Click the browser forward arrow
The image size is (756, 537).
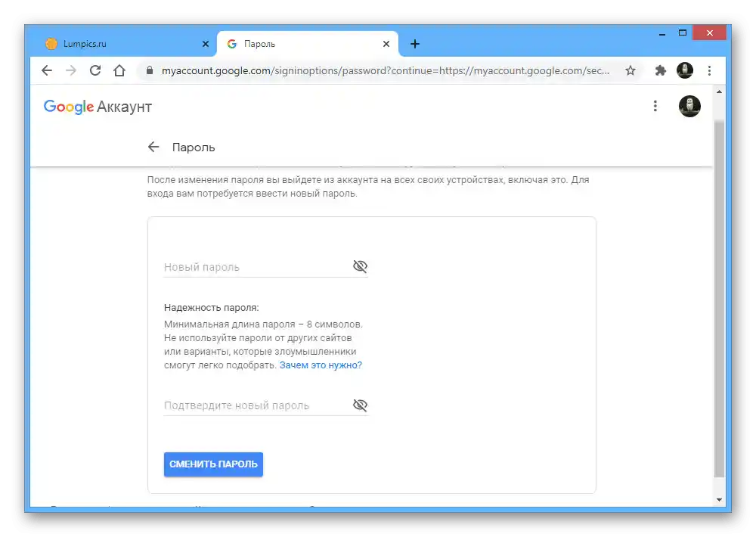click(71, 70)
